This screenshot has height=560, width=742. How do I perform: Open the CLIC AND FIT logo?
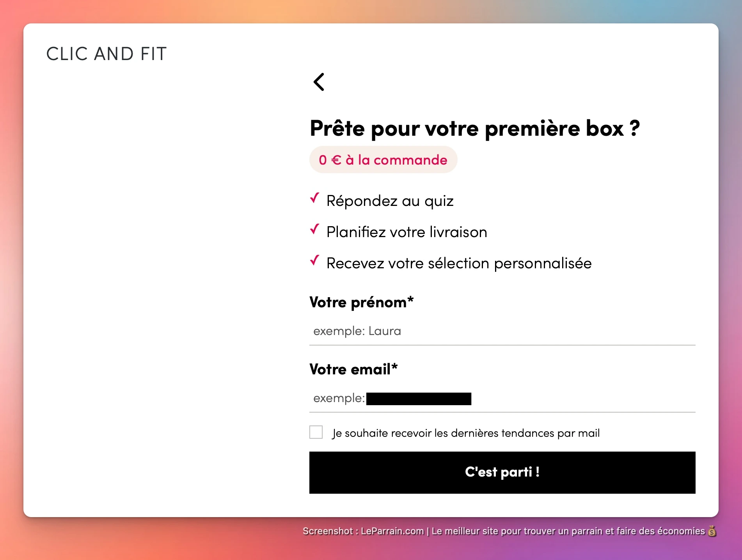107,54
